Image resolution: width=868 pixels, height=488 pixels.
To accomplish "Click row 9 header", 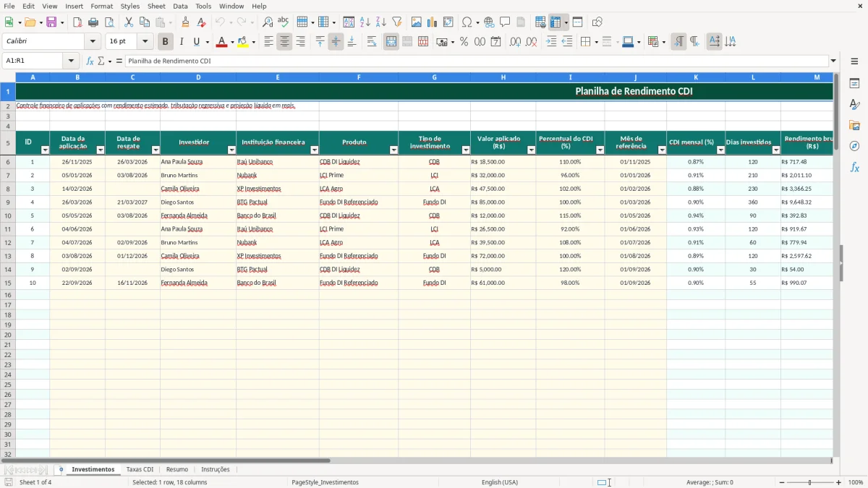I will coord(8,202).
